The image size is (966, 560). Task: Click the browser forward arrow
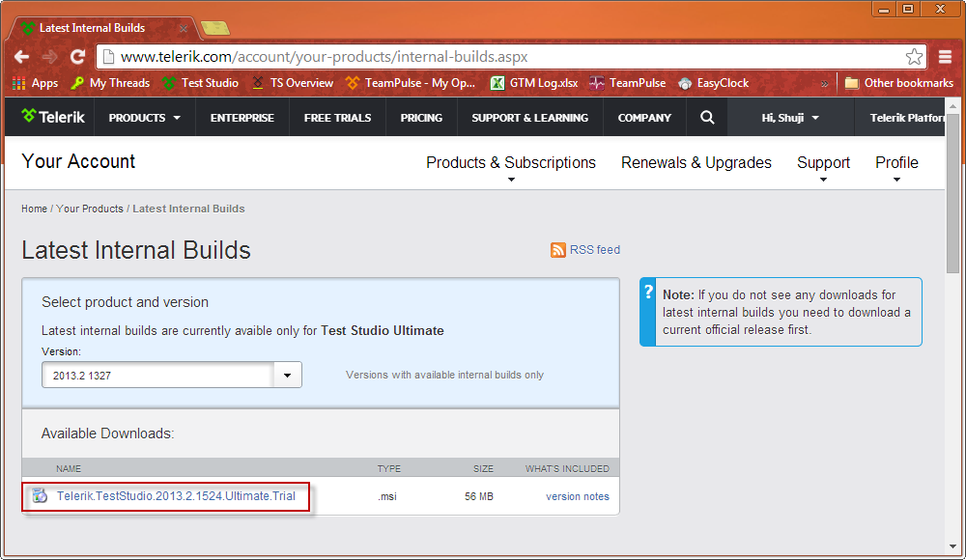[50, 57]
